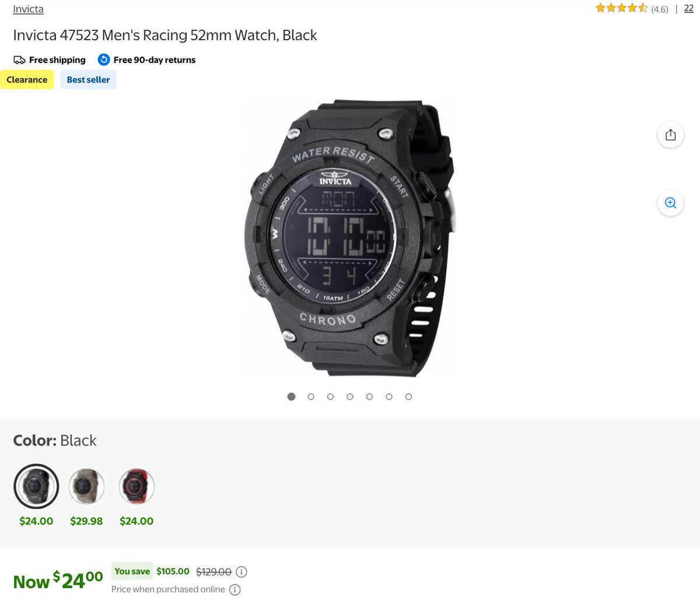Click the share icon button
The width and height of the screenshot is (700, 605).
[670, 135]
